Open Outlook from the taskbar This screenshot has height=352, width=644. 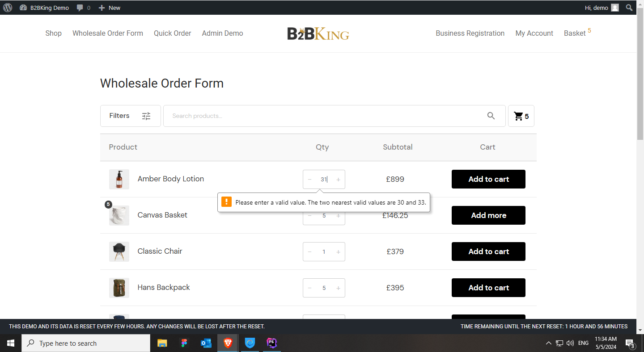pos(206,343)
